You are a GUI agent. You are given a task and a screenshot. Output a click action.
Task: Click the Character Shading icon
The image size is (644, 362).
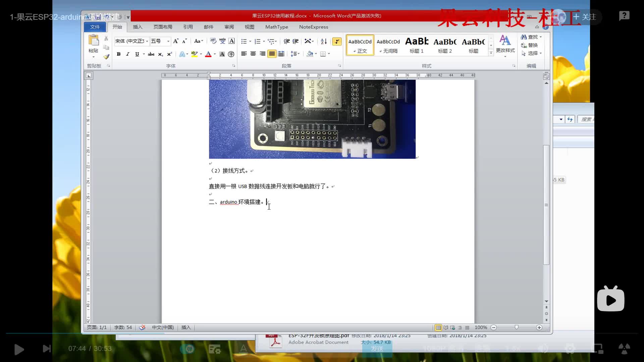[222, 54]
